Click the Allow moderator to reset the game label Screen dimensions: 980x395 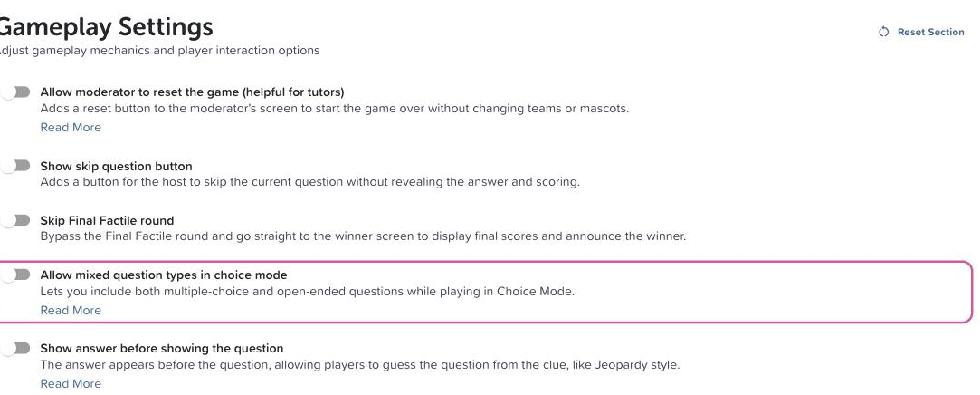193,92
